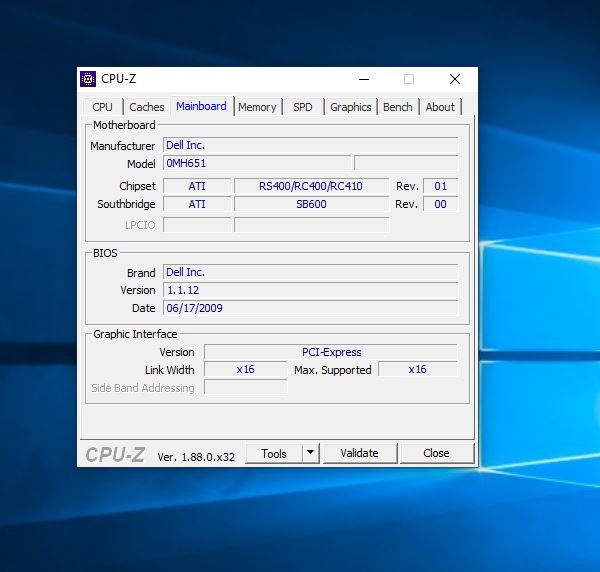Click the Close button at bottom
This screenshot has width=600, height=572.
click(x=436, y=453)
